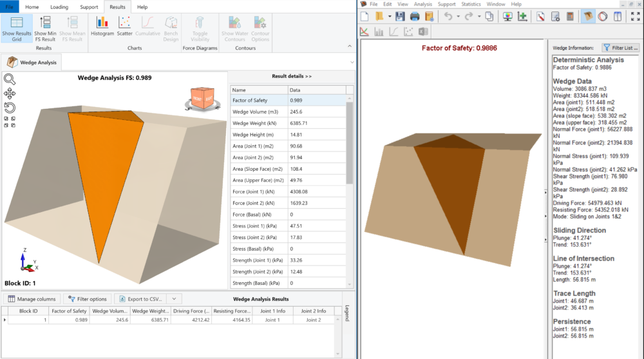Click the reset rotation icon in 3D view
The width and height of the screenshot is (644, 359).
tap(10, 107)
